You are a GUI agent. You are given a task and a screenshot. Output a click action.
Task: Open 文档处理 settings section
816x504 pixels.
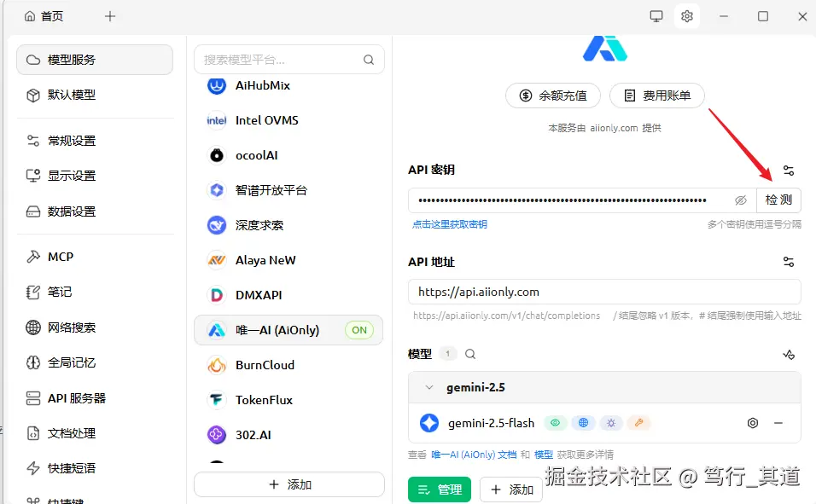point(95,432)
